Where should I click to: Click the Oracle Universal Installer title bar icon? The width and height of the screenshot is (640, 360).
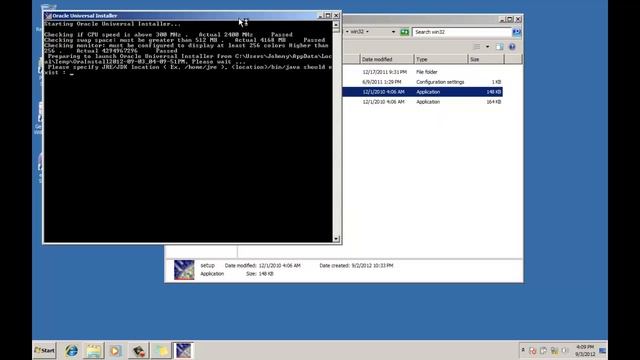[x=49, y=16]
